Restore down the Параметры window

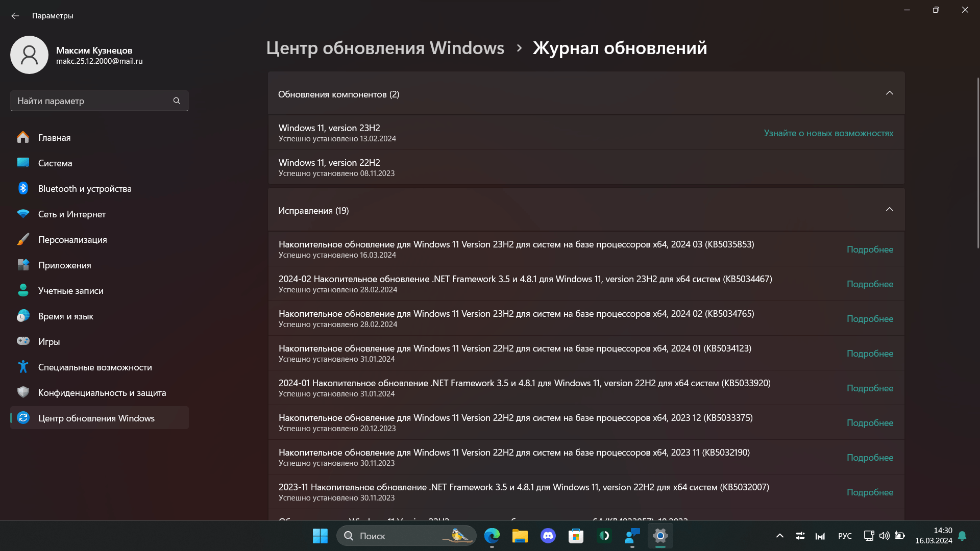point(936,10)
